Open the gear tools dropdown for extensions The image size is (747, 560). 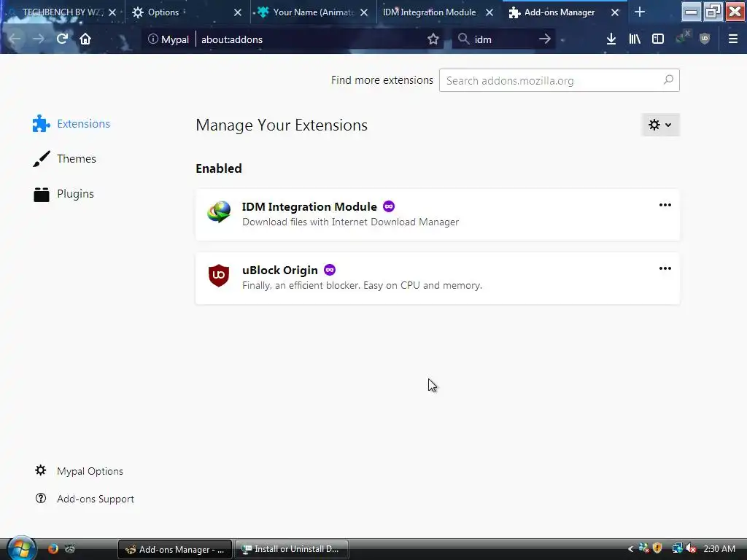point(660,125)
